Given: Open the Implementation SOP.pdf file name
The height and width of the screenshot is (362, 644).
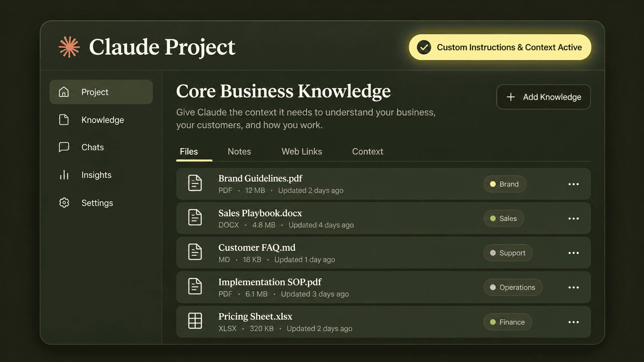Looking at the screenshot, I should (270, 282).
